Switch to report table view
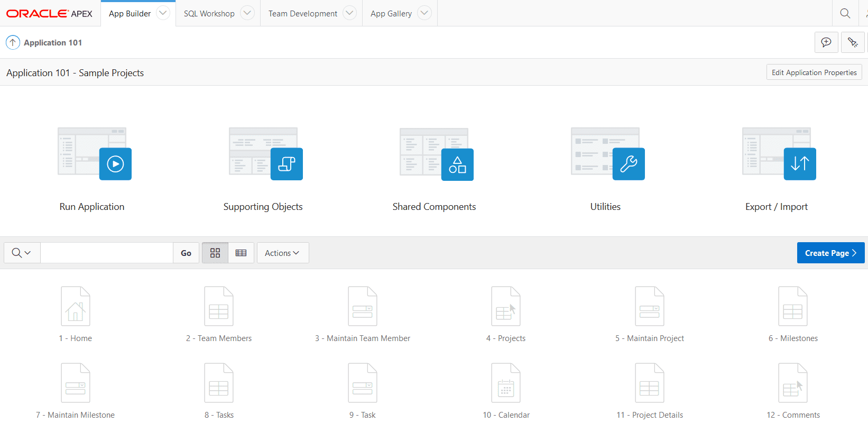Image resolution: width=868 pixels, height=432 pixels. pyautogui.click(x=241, y=253)
